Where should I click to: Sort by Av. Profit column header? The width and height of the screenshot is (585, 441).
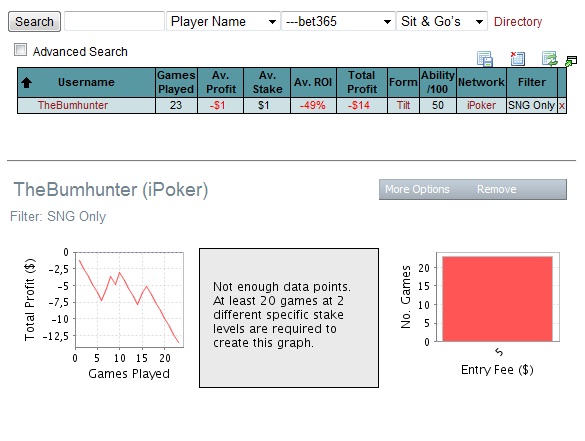click(220, 82)
